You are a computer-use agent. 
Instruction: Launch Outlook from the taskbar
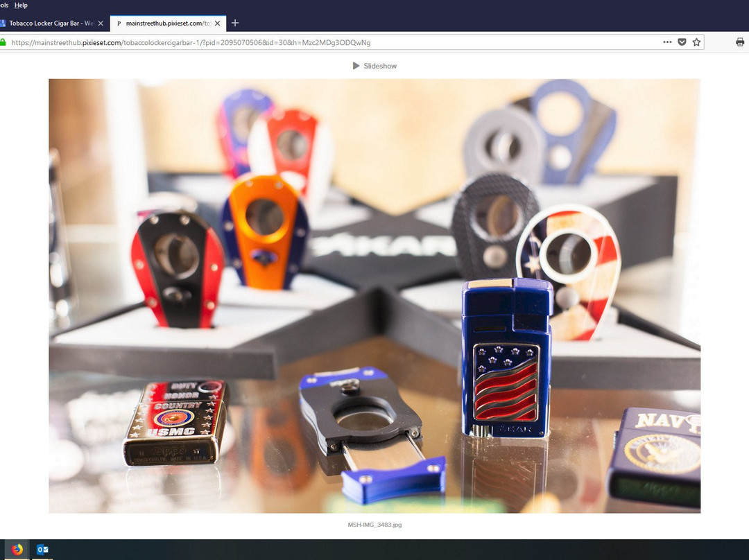(42, 550)
